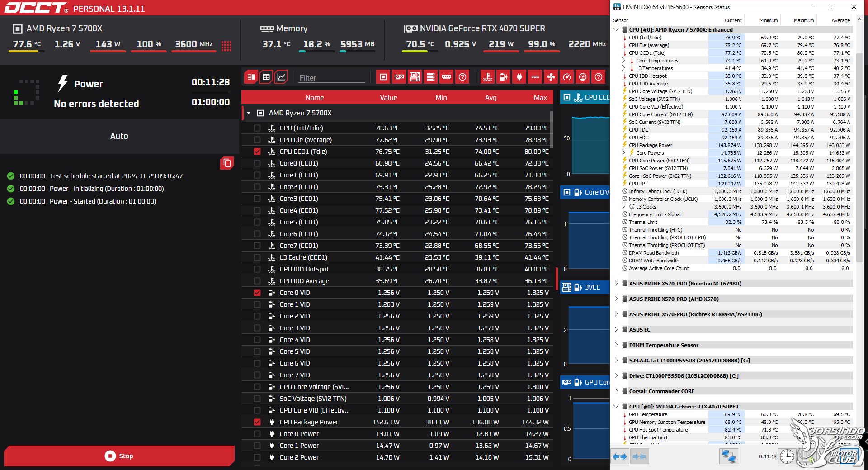Image resolution: width=868 pixels, height=470 pixels.
Task: Open the 3VCC graph panel header
Action: pos(585,287)
